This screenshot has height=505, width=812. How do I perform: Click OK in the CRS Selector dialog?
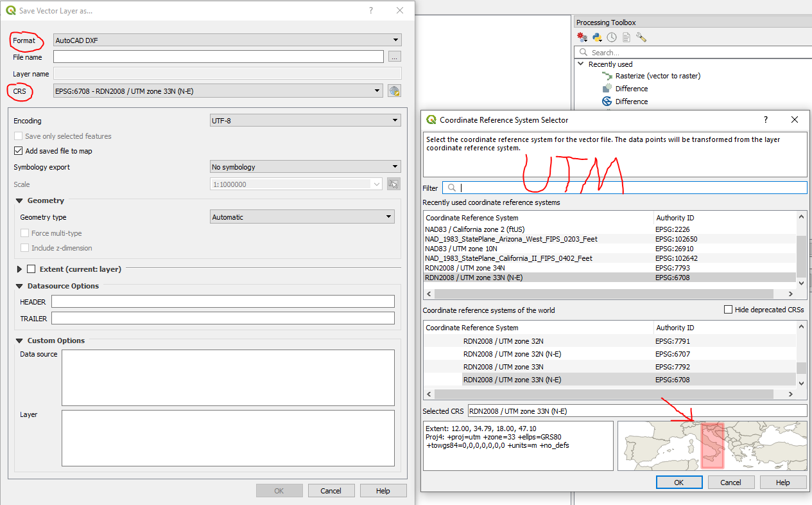coord(679,483)
